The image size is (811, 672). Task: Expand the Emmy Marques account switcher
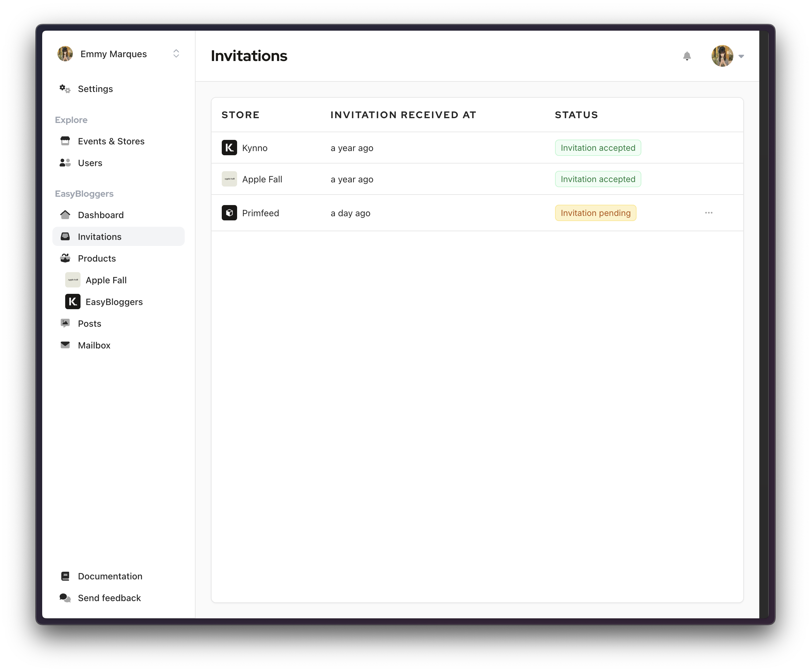176,54
